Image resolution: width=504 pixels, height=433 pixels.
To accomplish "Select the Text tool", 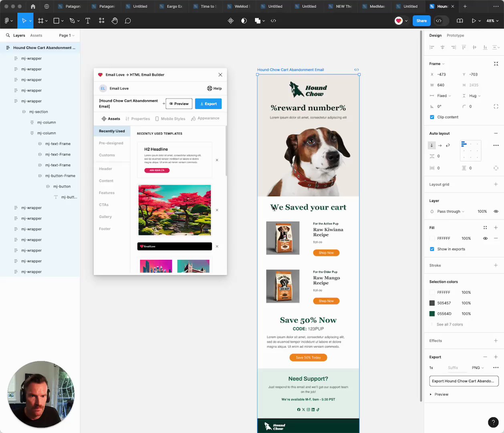I will pyautogui.click(x=88, y=20).
